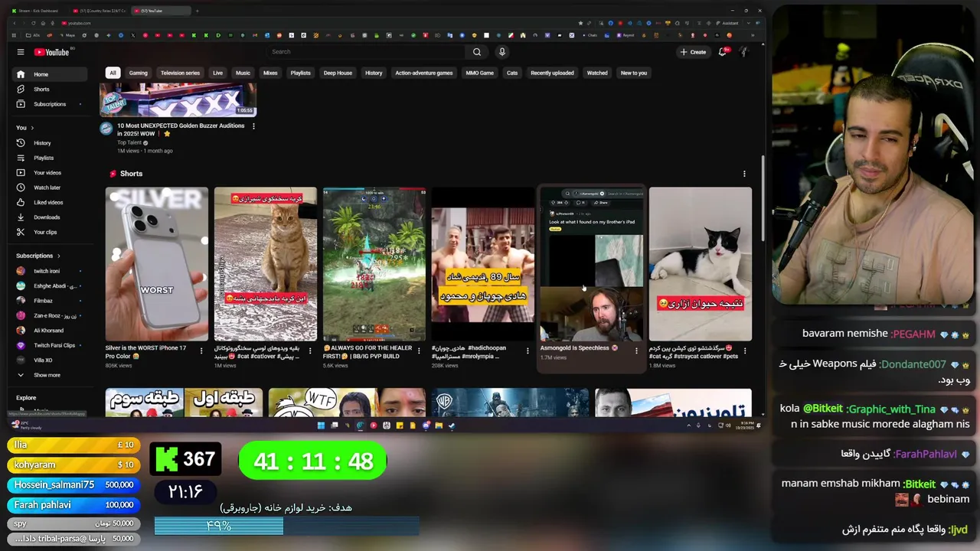Open Your clips in sidebar
This screenshot has height=551, width=980.
pos(50,232)
